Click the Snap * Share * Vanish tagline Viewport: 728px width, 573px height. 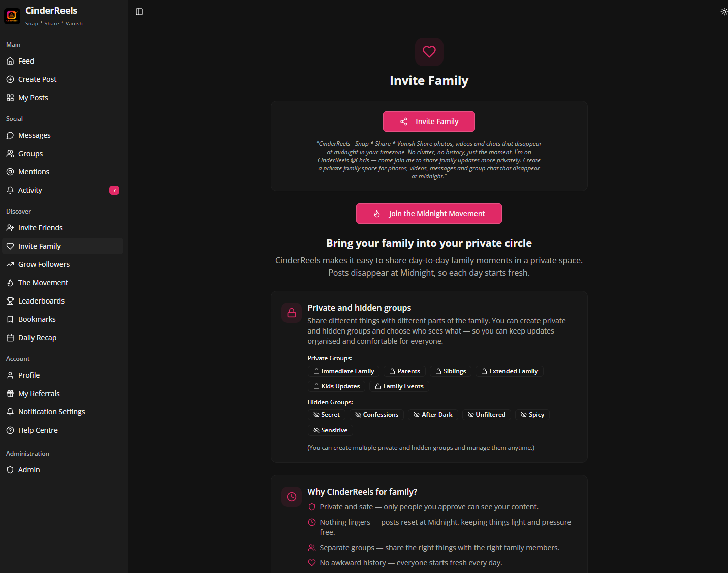(x=54, y=24)
